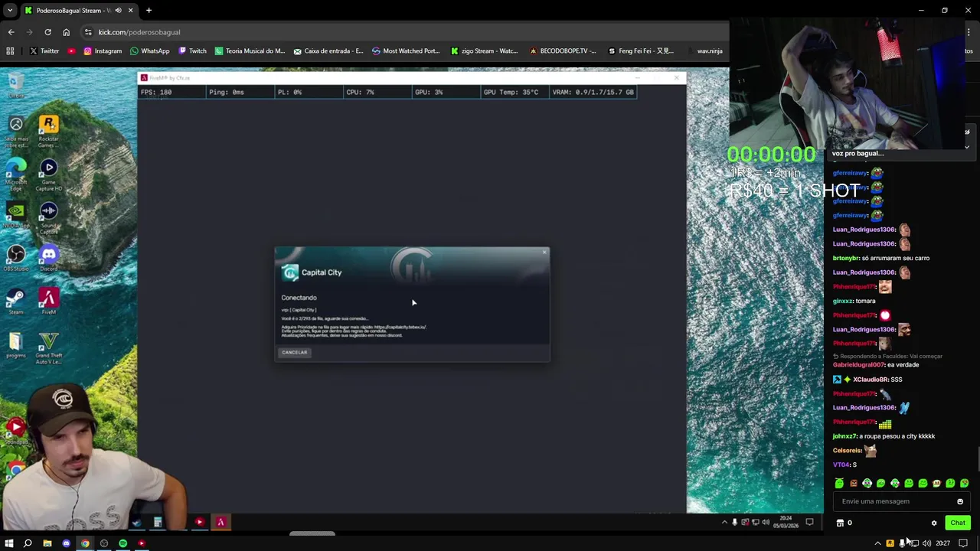The image size is (980, 551).
Task: Open zigo Stream bookmark
Action: (x=484, y=51)
